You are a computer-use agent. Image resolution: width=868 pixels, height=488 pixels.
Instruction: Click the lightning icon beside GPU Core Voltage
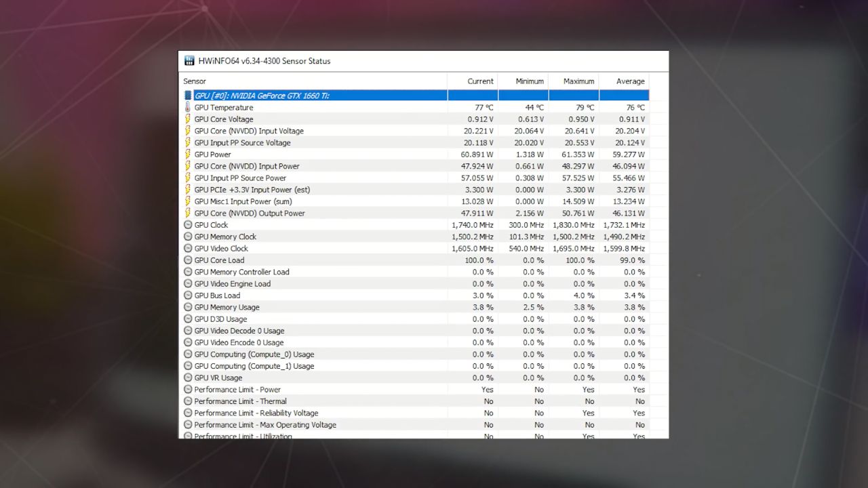[188, 119]
